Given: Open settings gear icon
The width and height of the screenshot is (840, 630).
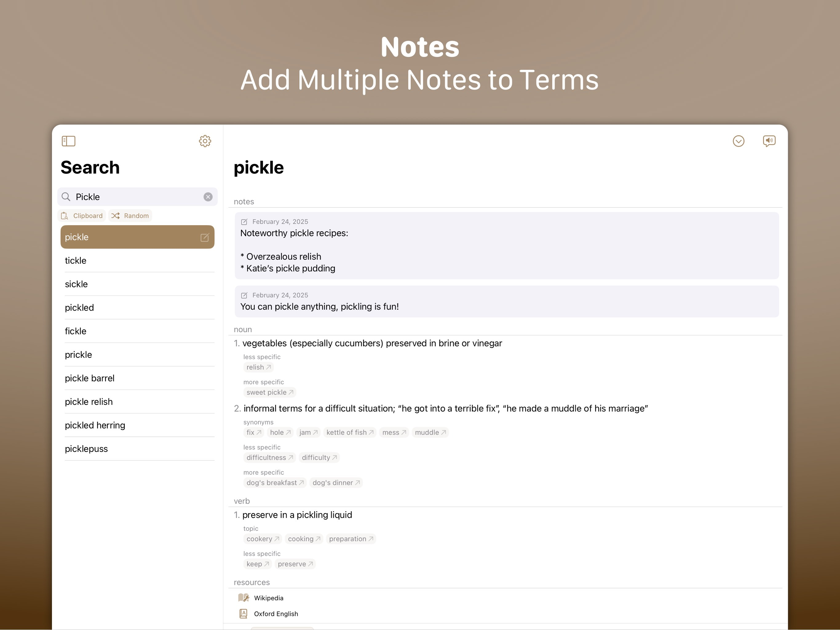Looking at the screenshot, I should (x=205, y=141).
